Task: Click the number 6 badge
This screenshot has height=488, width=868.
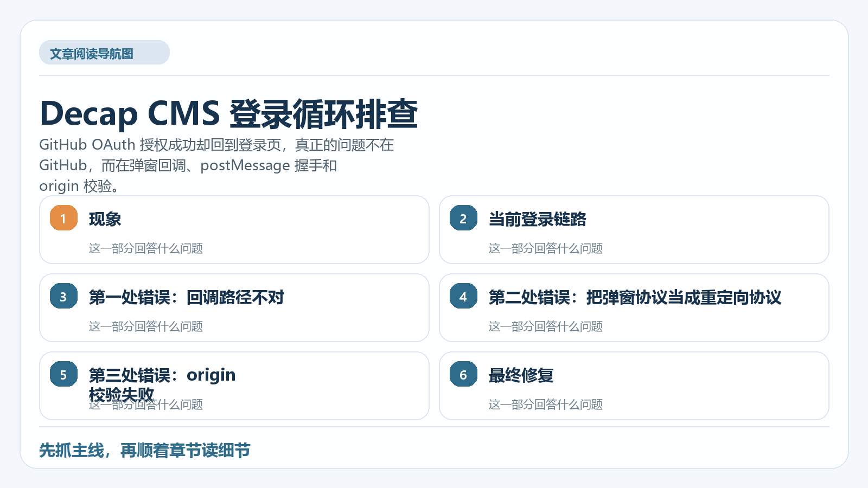Action: point(463,374)
